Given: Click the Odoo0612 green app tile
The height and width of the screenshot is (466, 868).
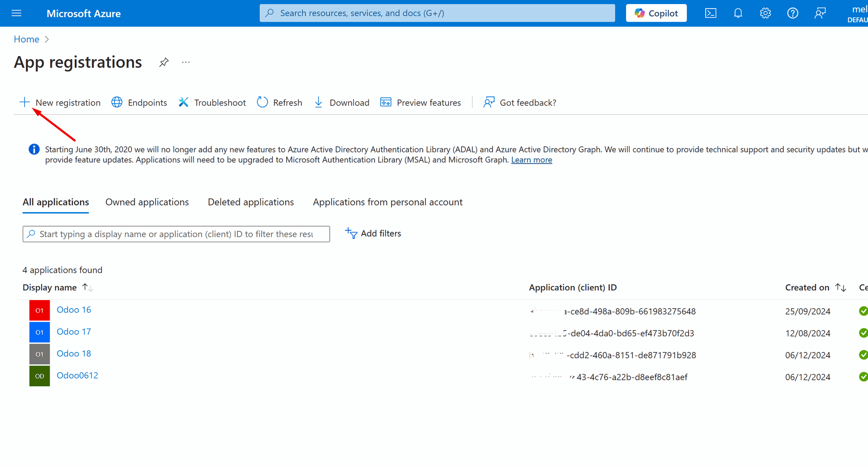Looking at the screenshot, I should (40, 376).
